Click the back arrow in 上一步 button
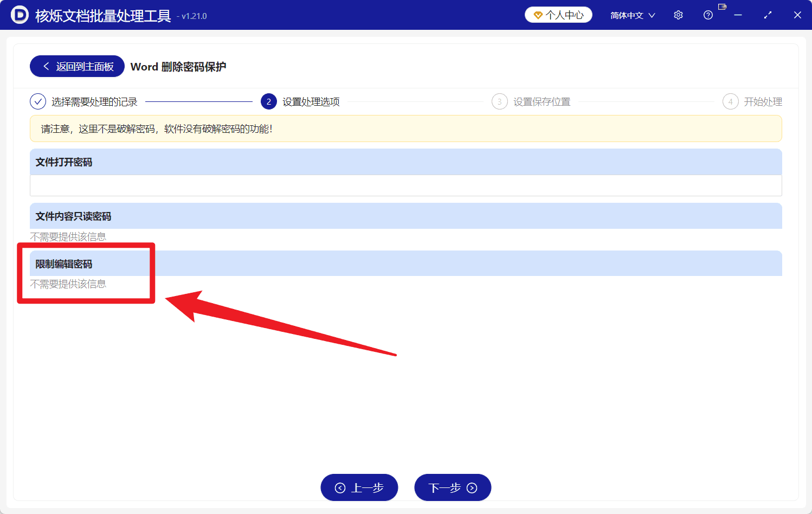Screen dimensions: 812x514 [340, 487]
